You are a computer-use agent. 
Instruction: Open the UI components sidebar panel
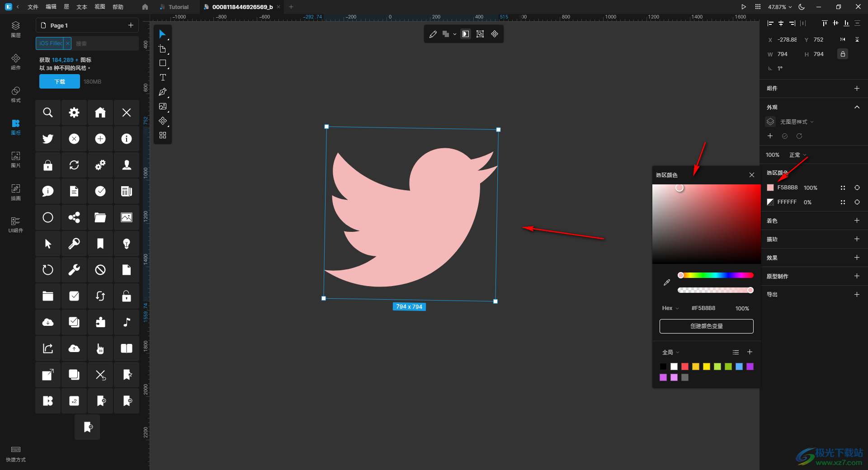click(16, 225)
